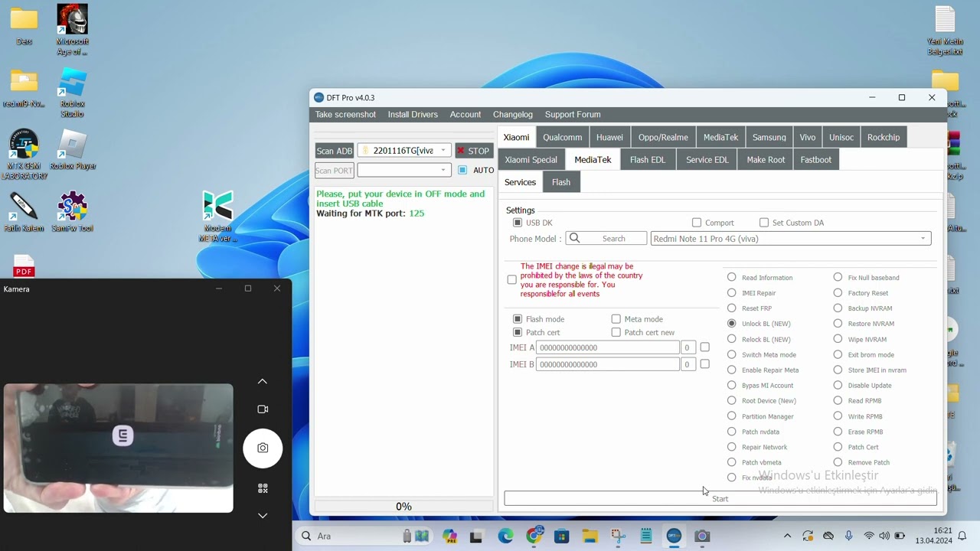The height and width of the screenshot is (551, 980).
Task: Open Yeni Metin Belgesi.txt on desktop
Action: tap(945, 31)
